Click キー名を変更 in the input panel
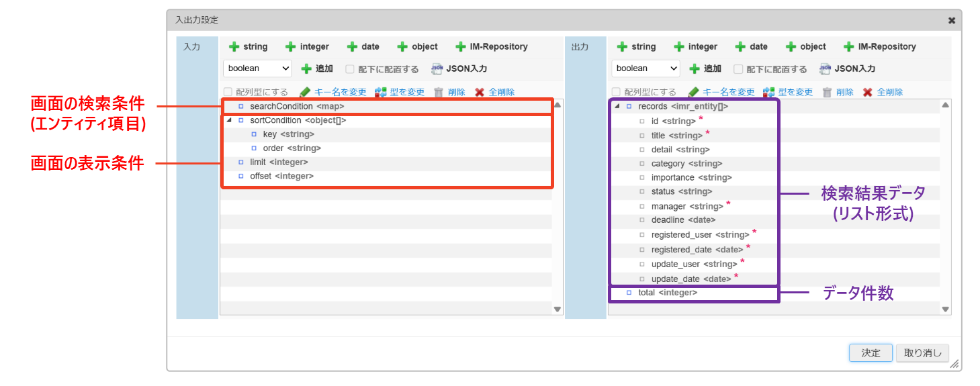980x386 pixels. click(x=334, y=92)
